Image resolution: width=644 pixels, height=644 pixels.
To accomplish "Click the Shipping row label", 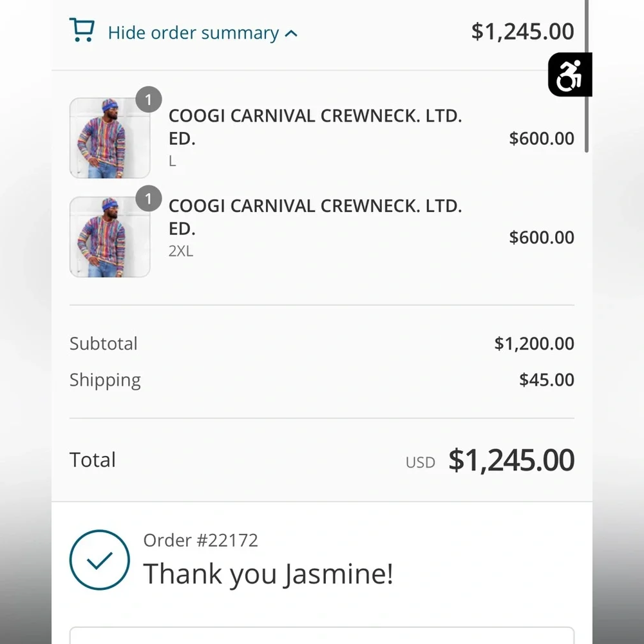I will pos(105,380).
